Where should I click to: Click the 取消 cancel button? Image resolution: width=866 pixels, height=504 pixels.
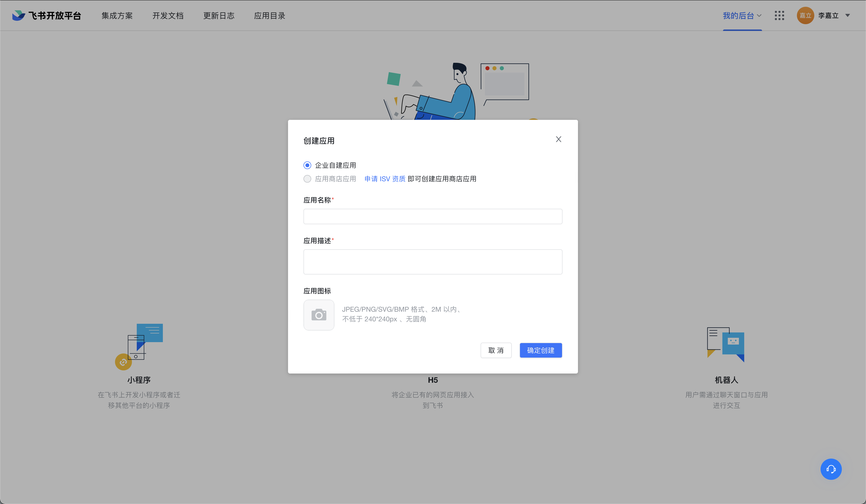pyautogui.click(x=496, y=350)
